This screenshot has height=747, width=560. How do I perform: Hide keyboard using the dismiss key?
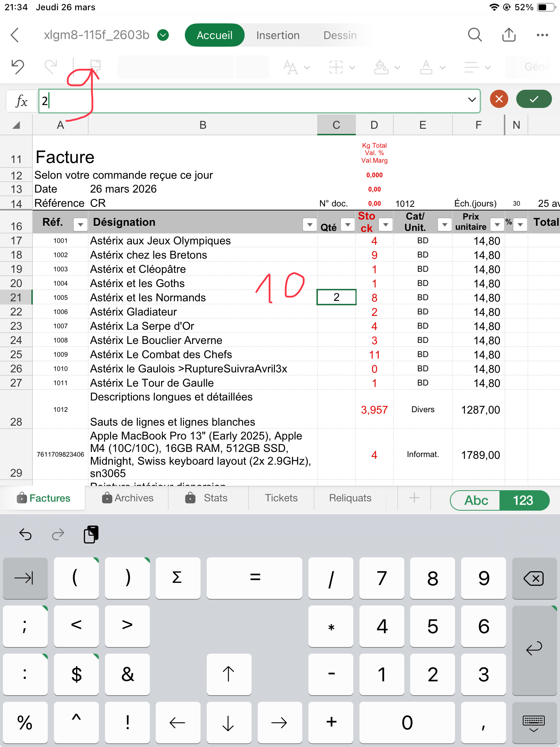coord(534,723)
